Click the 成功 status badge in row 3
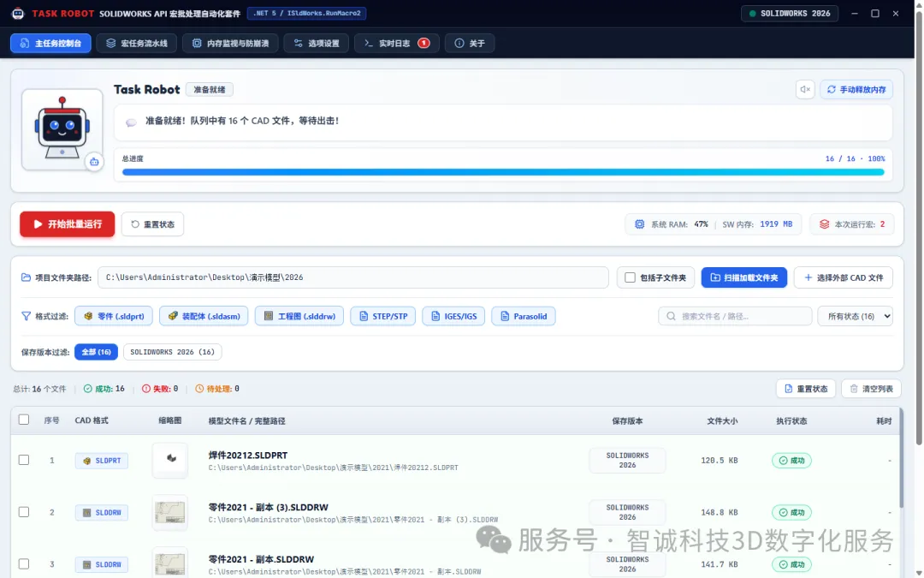 tap(791, 564)
